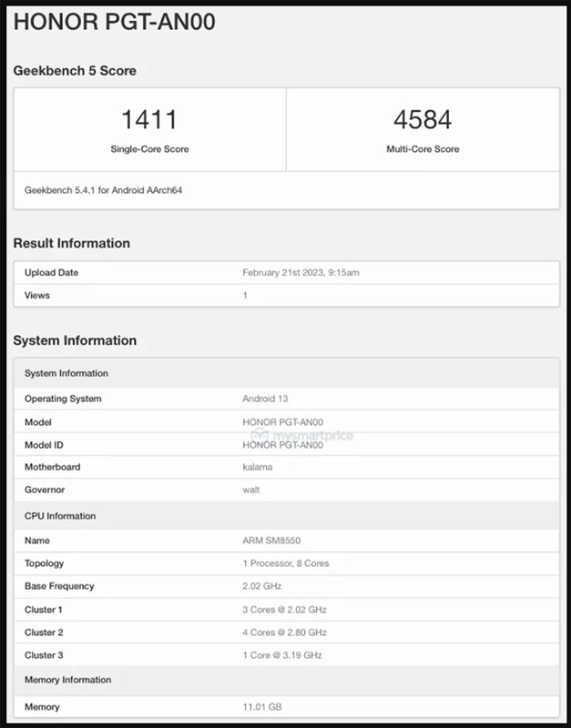Click the System Information table header row
This screenshot has height=728, width=571.
[x=286, y=373]
